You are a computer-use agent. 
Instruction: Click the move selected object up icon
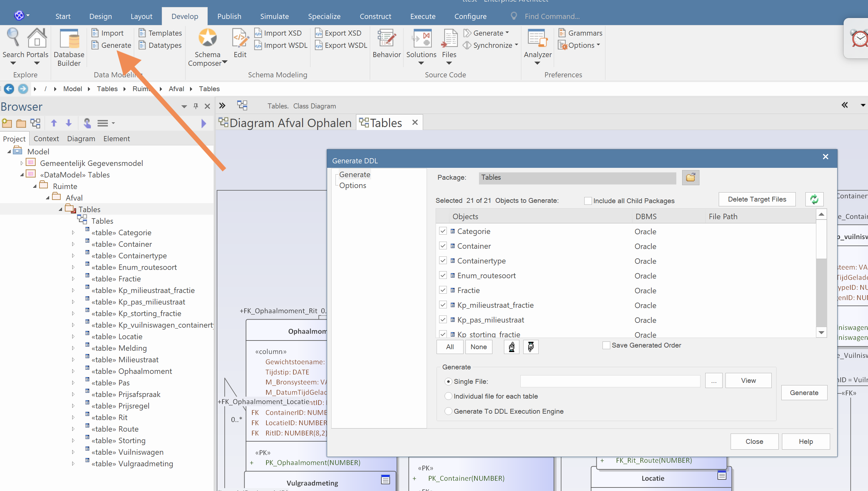click(x=512, y=347)
